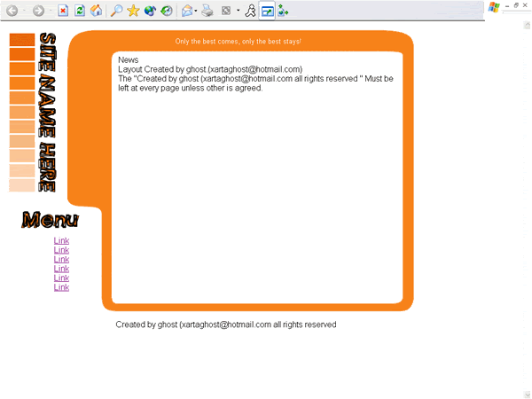This screenshot has height=399, width=532.
Task: Click the scrollbar up arrow on the right edge
Action: pos(527,27)
